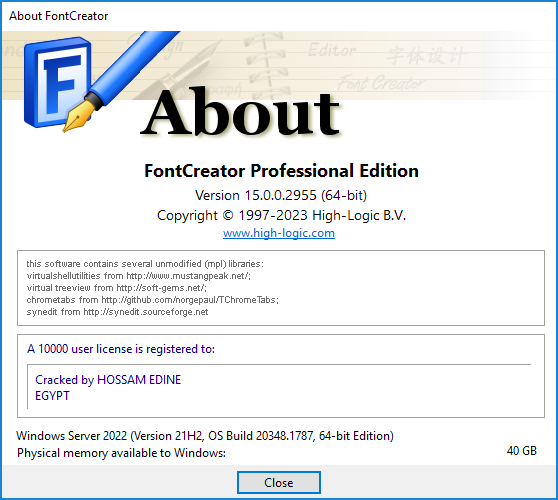Click the Cracked by HOSSAM EDINE text
Image resolution: width=558 pixels, height=500 pixels.
[x=108, y=380]
